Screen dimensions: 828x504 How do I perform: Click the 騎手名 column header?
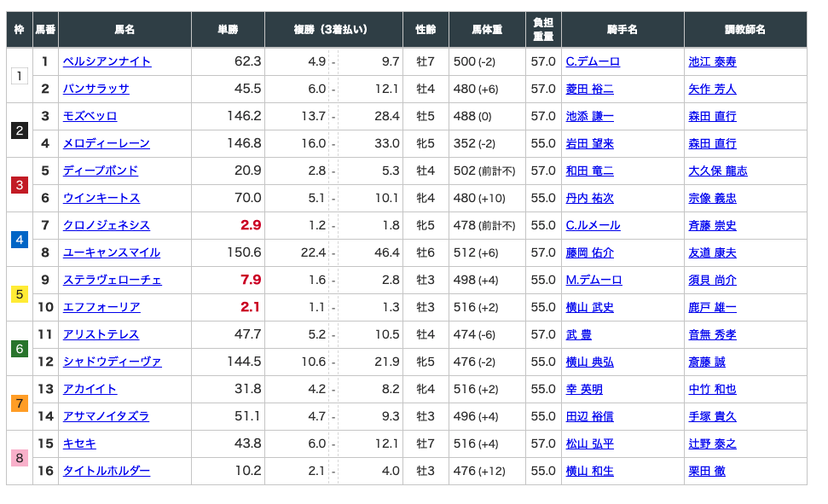(622, 30)
